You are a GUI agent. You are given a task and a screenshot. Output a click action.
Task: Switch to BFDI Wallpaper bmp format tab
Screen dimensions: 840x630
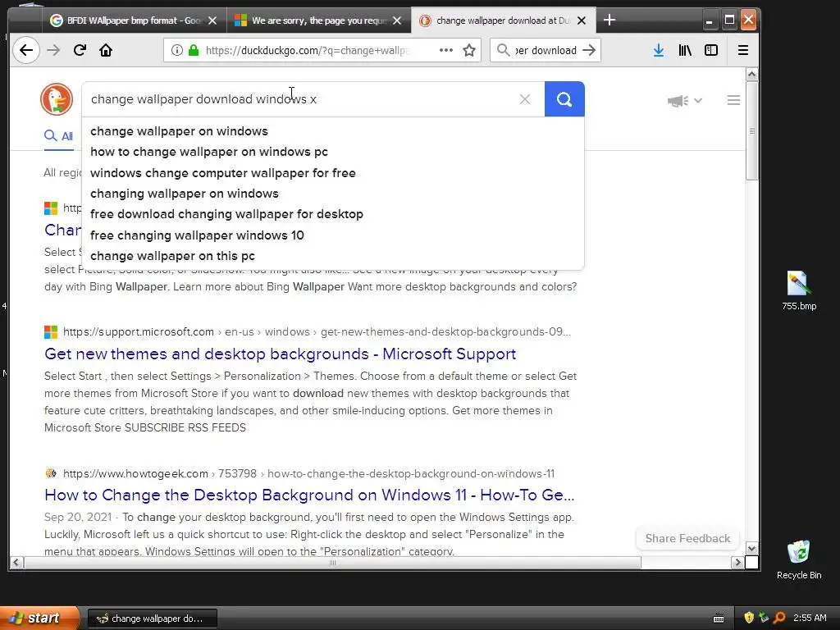134,21
